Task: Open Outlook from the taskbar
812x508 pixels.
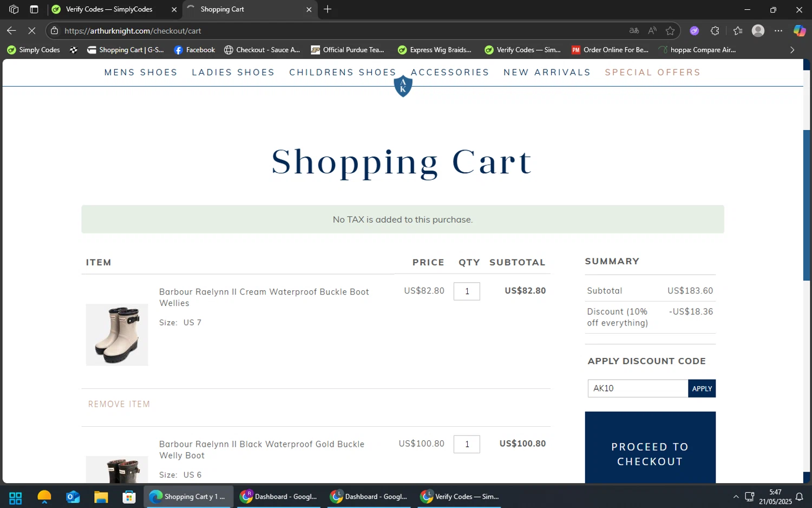Action: 73,497
